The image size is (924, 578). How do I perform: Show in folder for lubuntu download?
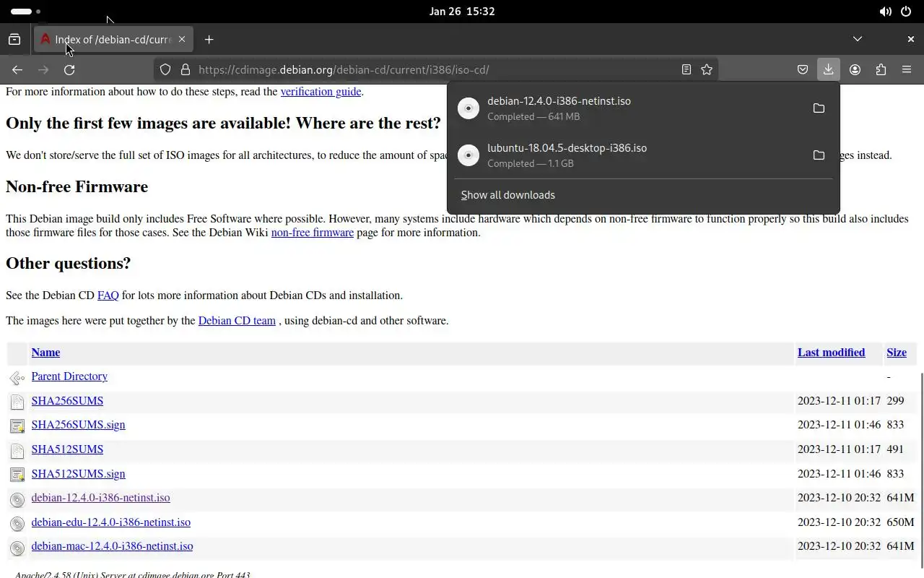[819, 155]
